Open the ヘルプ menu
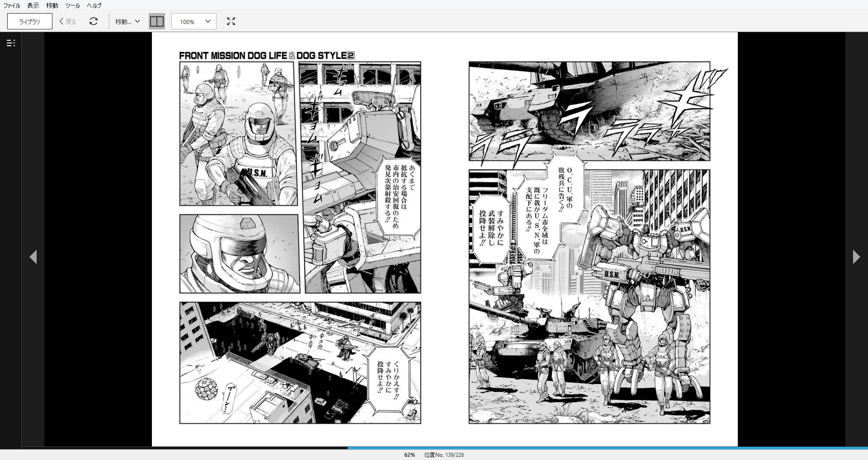This screenshot has width=868, height=460. tap(94, 5)
